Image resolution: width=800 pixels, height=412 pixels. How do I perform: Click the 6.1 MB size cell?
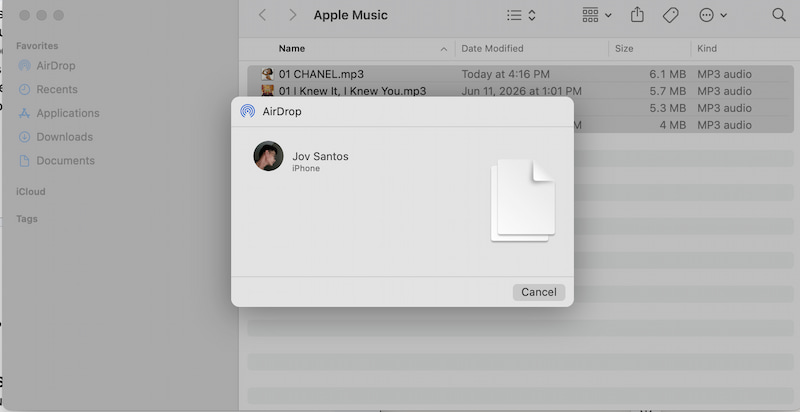point(667,74)
